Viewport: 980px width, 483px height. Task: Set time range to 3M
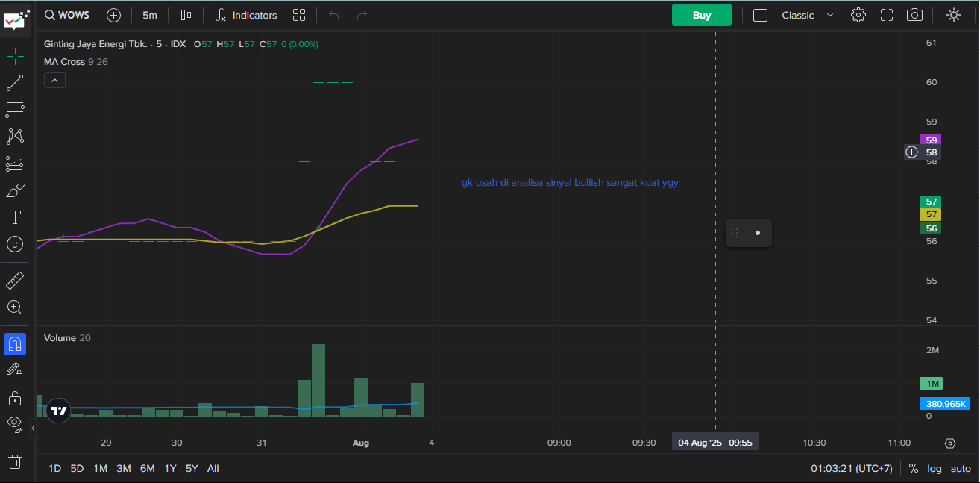pyautogui.click(x=124, y=468)
